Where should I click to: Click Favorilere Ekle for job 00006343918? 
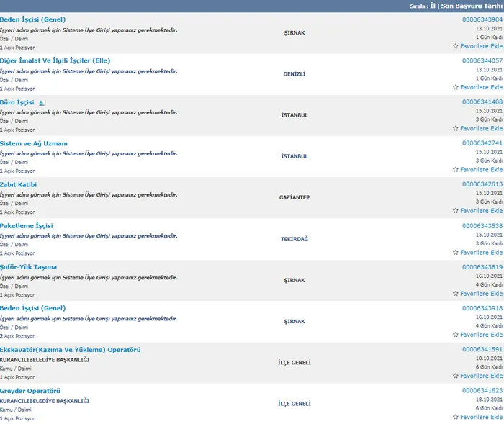pos(481,335)
